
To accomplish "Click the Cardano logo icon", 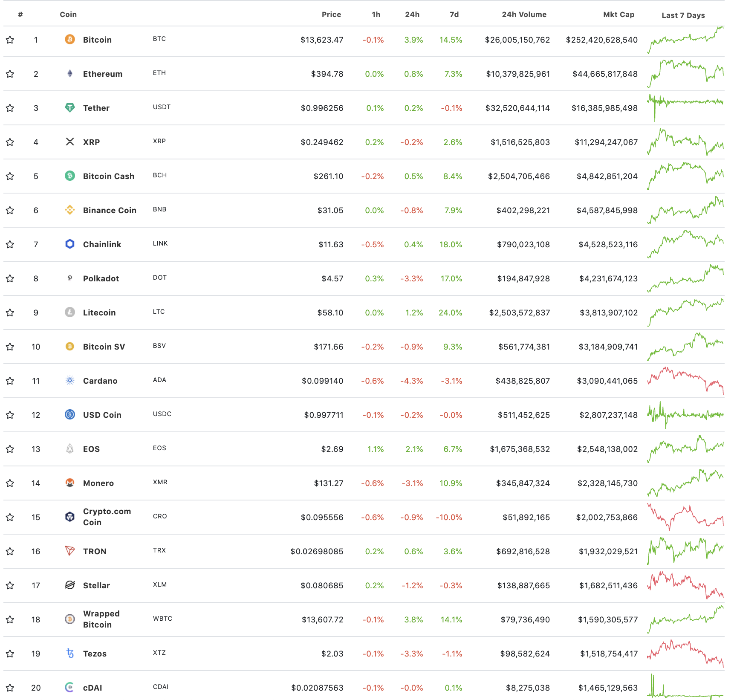I will coord(70,380).
